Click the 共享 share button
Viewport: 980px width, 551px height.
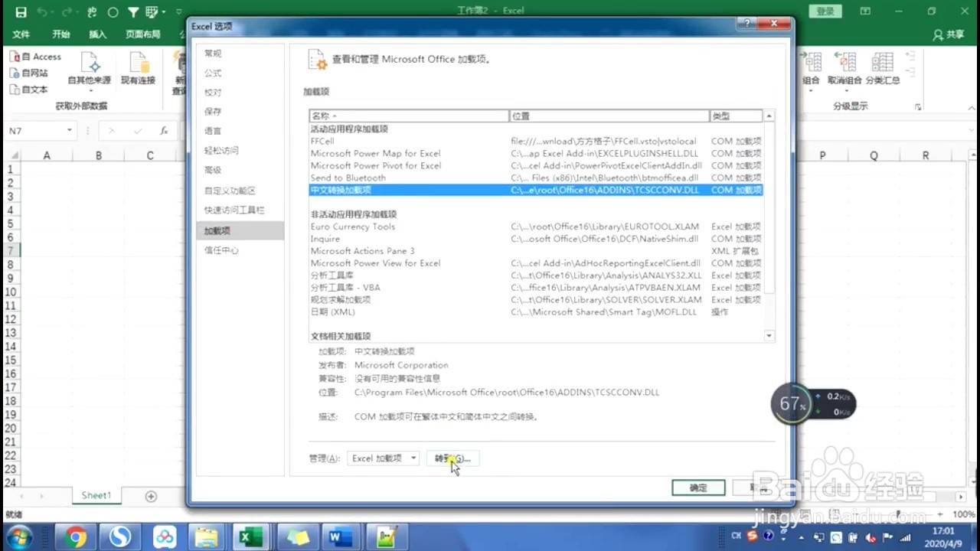pos(949,34)
